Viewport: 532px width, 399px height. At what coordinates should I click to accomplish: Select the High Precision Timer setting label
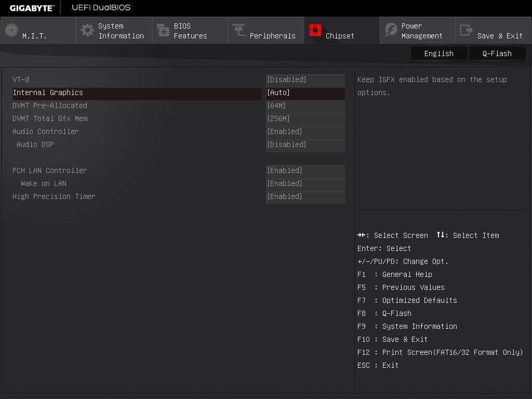pos(54,196)
